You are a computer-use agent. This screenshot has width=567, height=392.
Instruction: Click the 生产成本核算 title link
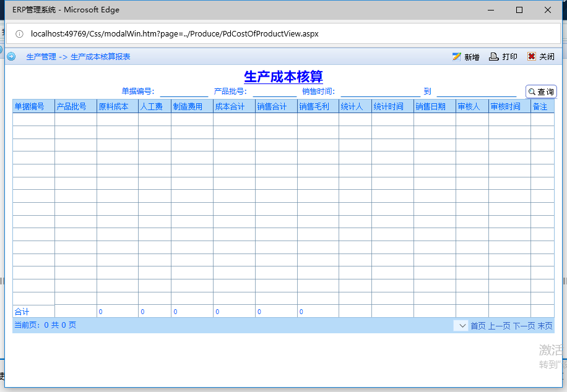(283, 77)
